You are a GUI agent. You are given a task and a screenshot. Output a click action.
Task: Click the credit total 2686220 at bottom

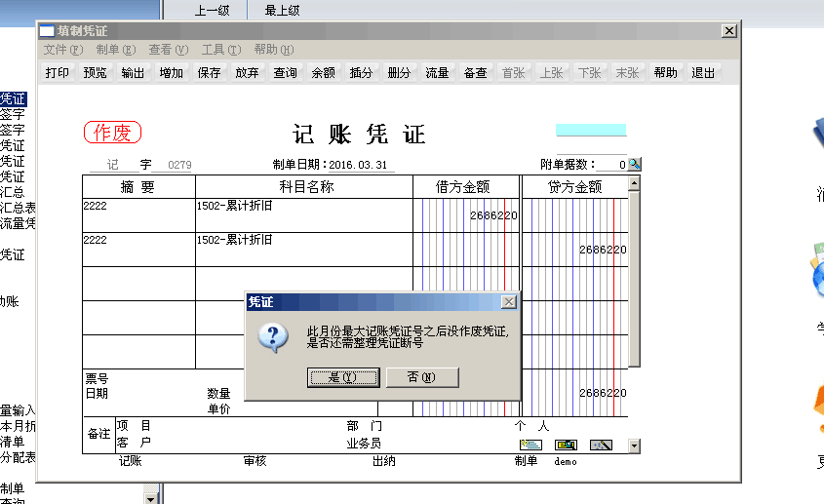coord(603,393)
